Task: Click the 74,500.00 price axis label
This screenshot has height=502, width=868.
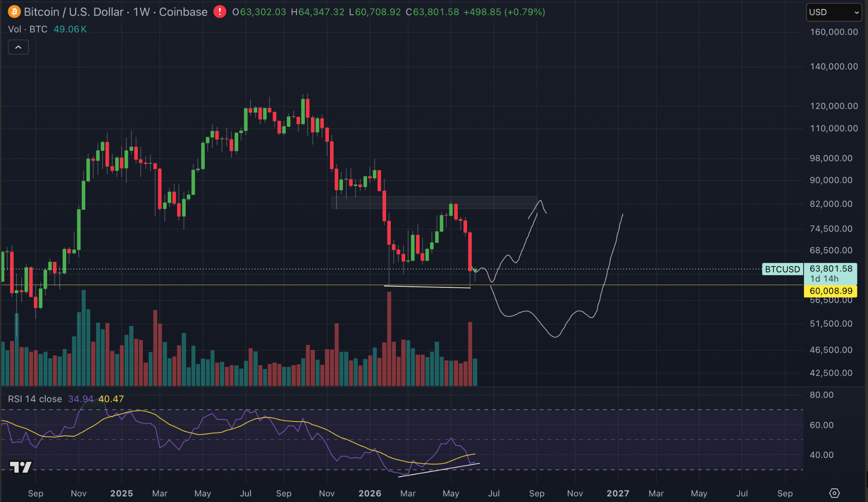Action: [x=831, y=229]
